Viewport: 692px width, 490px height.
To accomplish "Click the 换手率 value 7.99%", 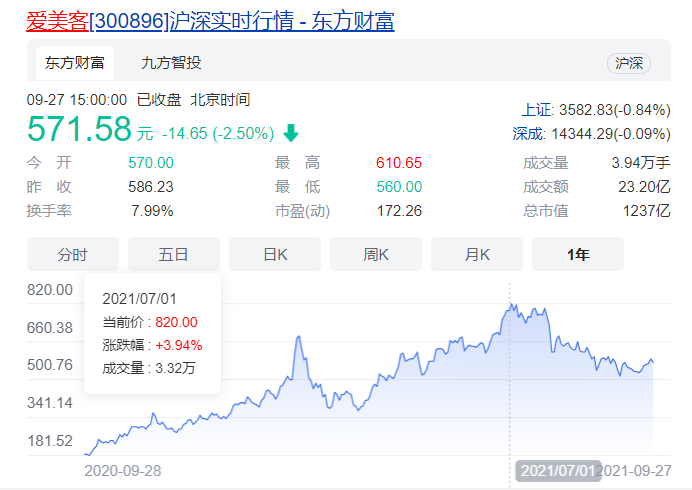I will 152,211.
